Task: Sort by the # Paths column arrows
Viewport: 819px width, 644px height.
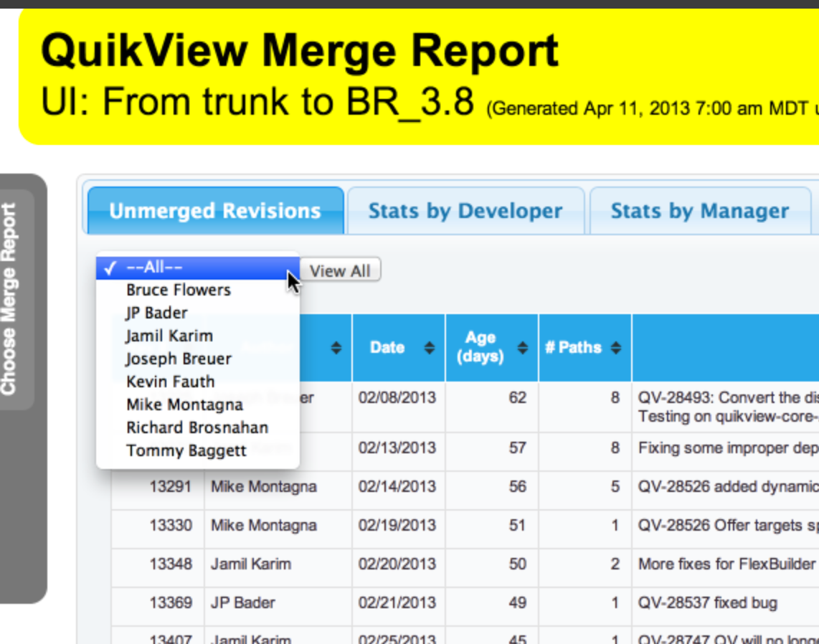Action: (x=616, y=348)
